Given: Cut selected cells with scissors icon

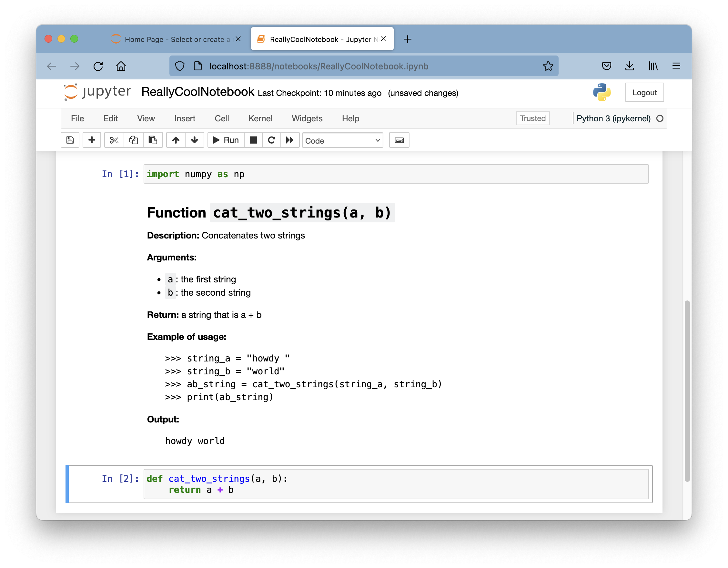Looking at the screenshot, I should [x=114, y=140].
